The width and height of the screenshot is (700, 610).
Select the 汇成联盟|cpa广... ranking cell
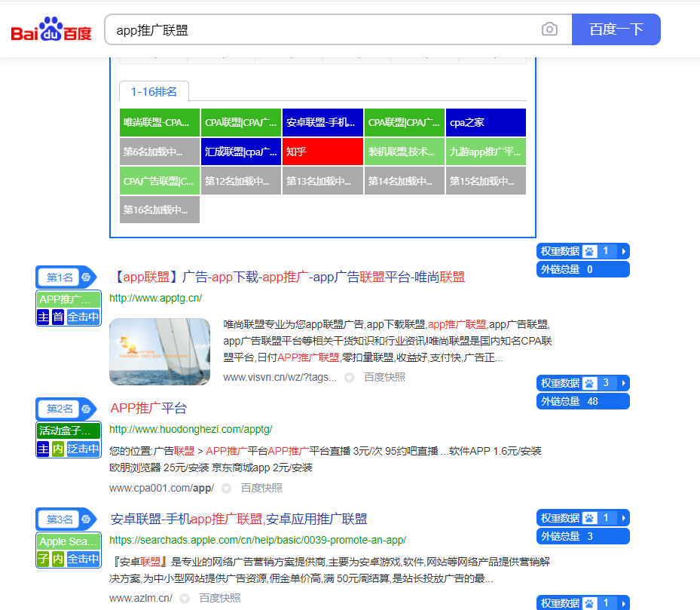point(241,152)
